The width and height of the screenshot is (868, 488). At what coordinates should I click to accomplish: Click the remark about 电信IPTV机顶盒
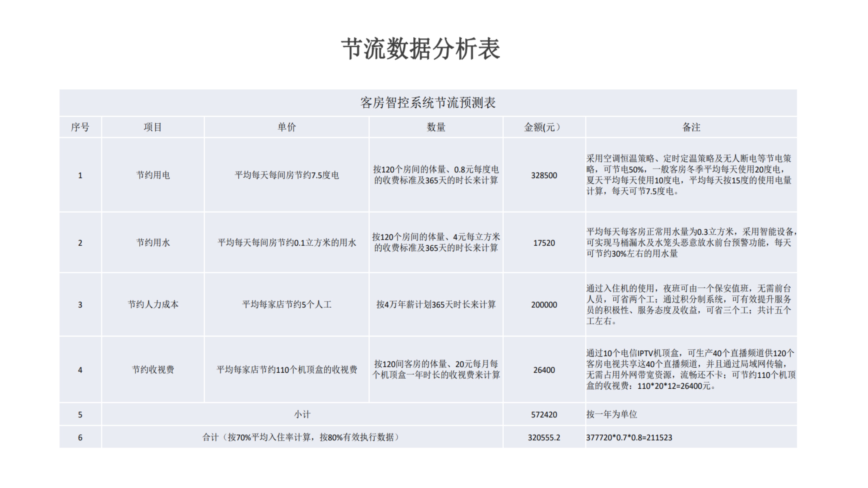coord(691,369)
